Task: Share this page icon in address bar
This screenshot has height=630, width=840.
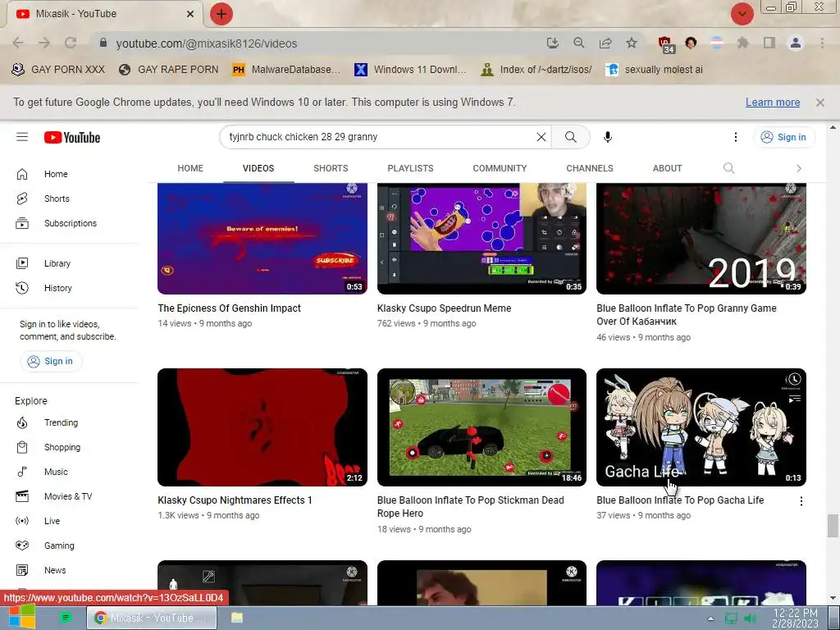Action: (605, 43)
